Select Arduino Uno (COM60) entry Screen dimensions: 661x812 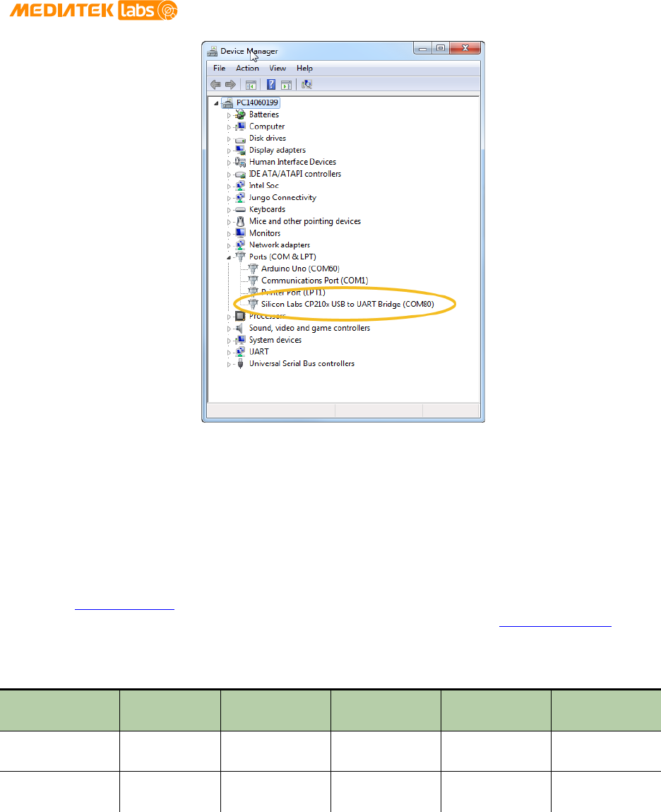tap(300, 269)
